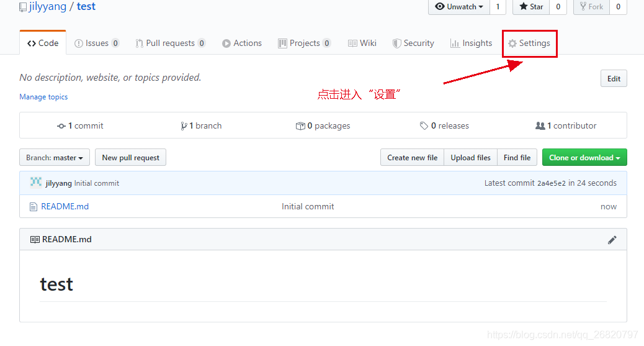This screenshot has height=346, width=644.
Task: Click Edit for the repository description
Action: click(x=614, y=79)
